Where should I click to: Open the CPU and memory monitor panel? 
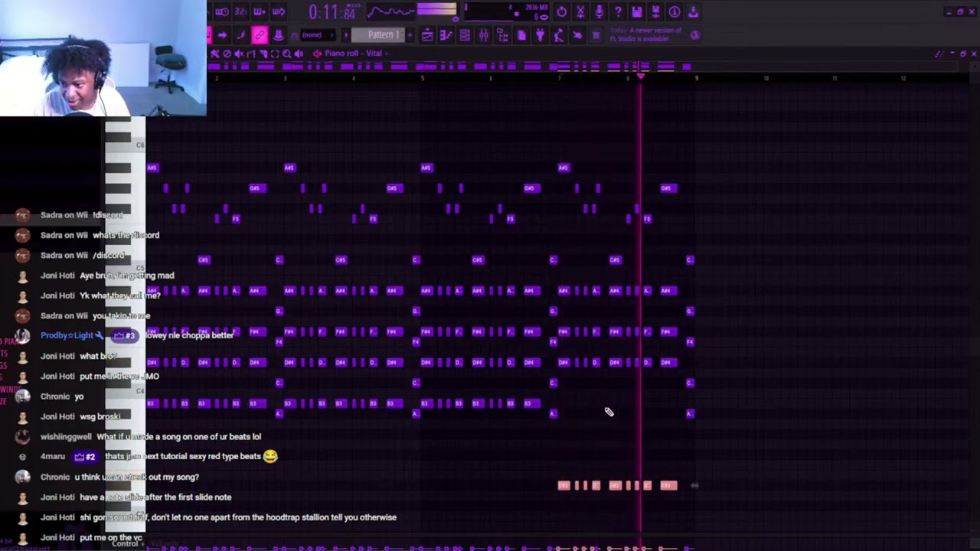(507, 11)
